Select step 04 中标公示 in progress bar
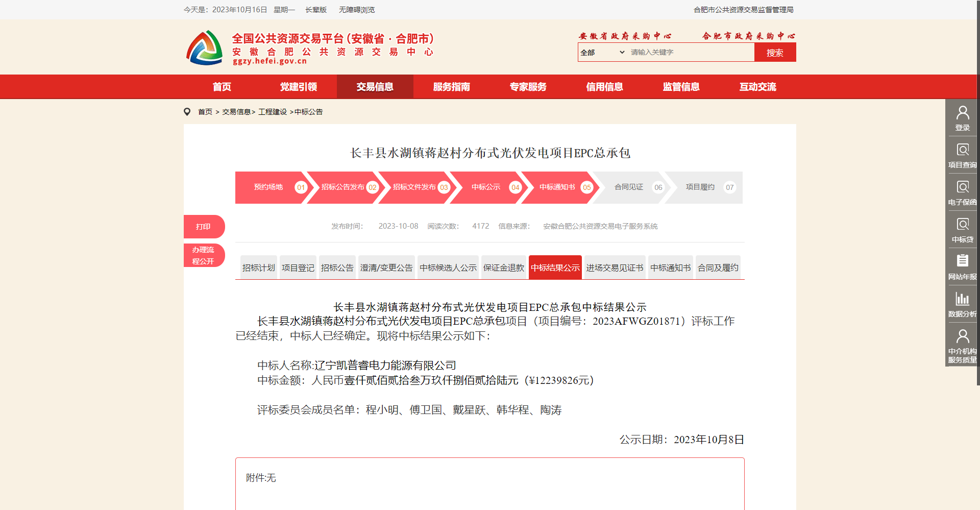980x510 pixels. click(x=486, y=187)
